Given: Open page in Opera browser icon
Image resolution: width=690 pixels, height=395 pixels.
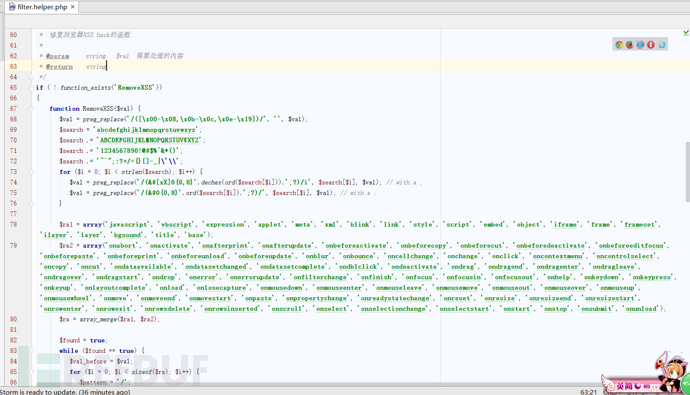Looking at the screenshot, I should [x=650, y=44].
